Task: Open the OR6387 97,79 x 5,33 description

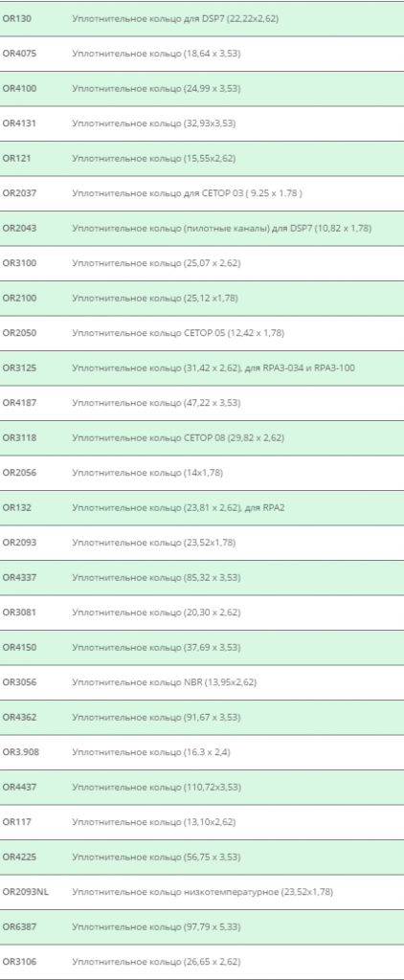Action: [156, 927]
